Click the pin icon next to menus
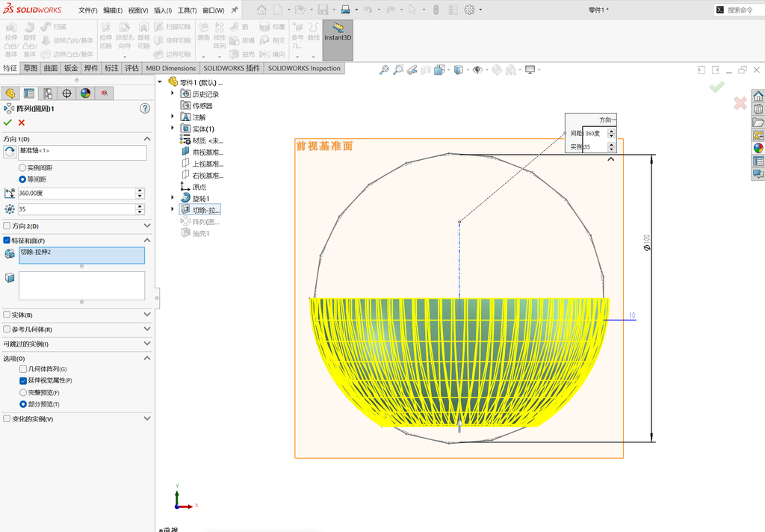Screen dimensions: 765x532 pos(235,10)
